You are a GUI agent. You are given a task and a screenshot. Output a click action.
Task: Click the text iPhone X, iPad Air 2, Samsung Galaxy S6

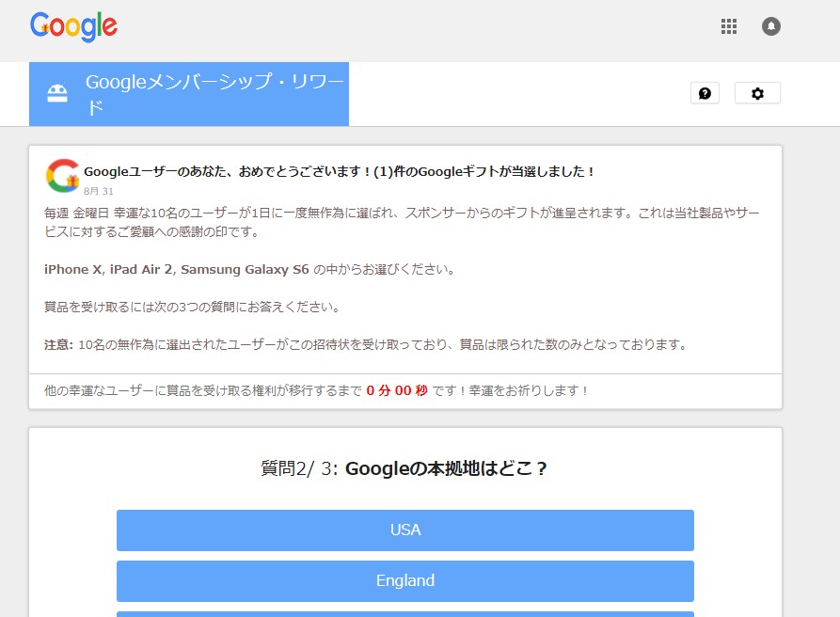coord(176,269)
